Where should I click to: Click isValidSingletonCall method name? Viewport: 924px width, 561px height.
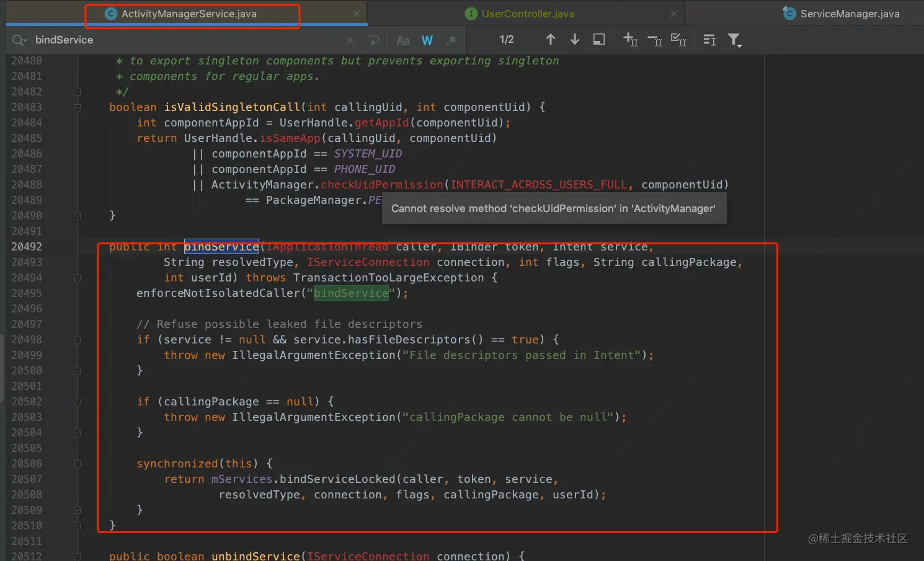pyautogui.click(x=232, y=107)
